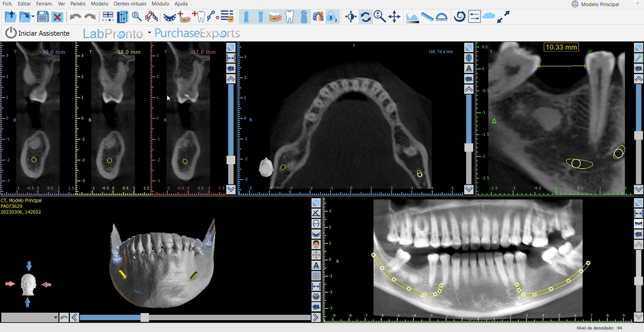Screen dimensions: 644x332
Task: Open the Ferram. menu
Action: pos(44,4)
